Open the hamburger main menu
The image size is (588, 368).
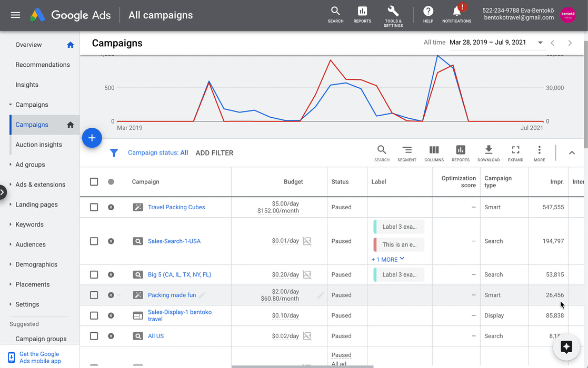coord(15,15)
